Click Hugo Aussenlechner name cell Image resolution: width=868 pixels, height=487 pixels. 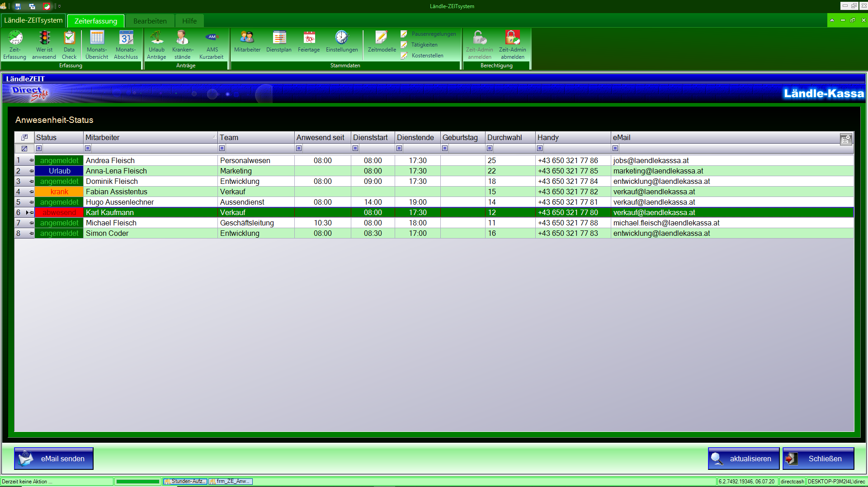[151, 202]
